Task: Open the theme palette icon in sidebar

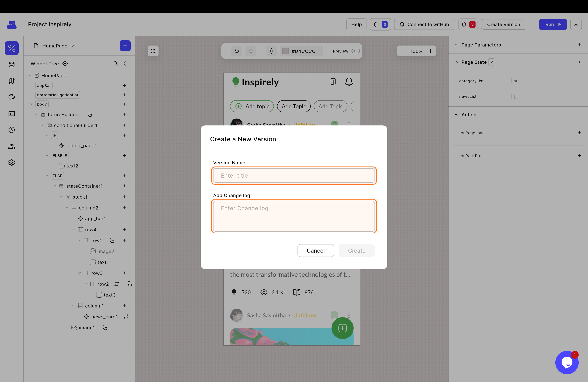Action: pos(12,97)
